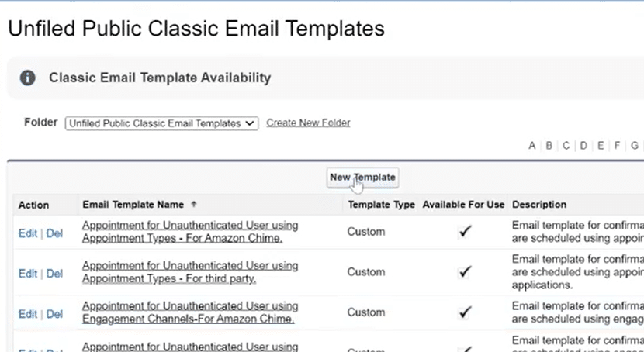644x352 pixels.
Task: Delete the Engagement Channels Amazon Chime template
Action: click(x=54, y=314)
